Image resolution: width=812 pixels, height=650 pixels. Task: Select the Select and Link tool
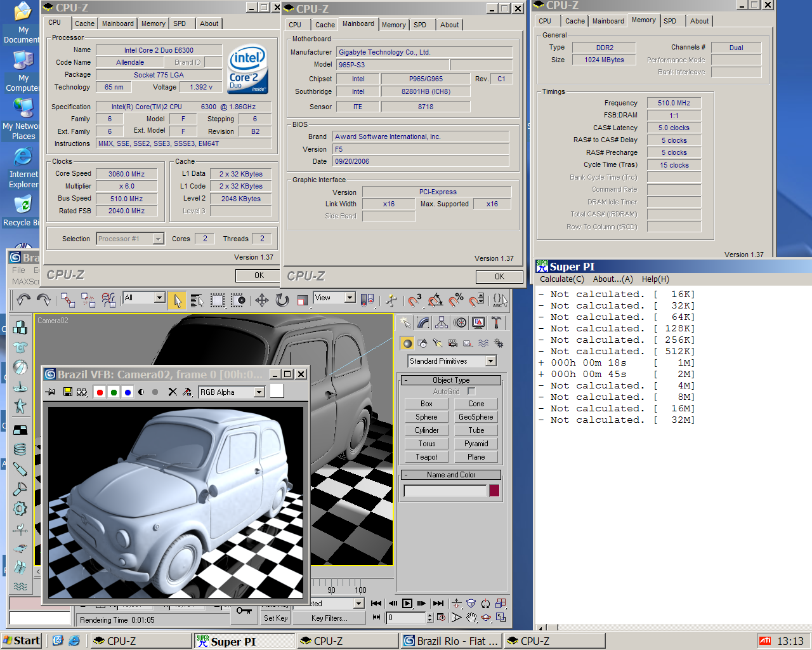coord(67,300)
